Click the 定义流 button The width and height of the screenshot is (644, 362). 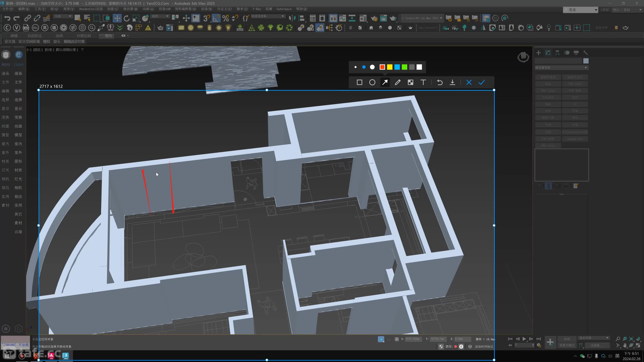(10, 41)
